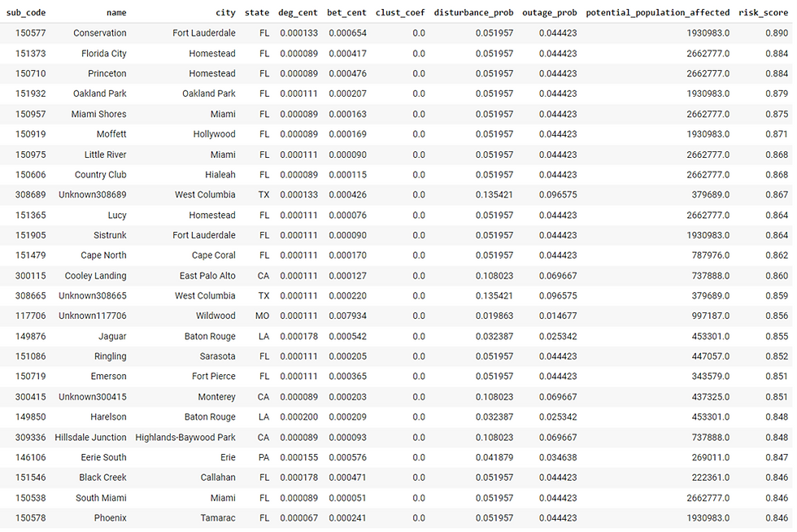Click the Cooley Landing name cell

(x=96, y=276)
